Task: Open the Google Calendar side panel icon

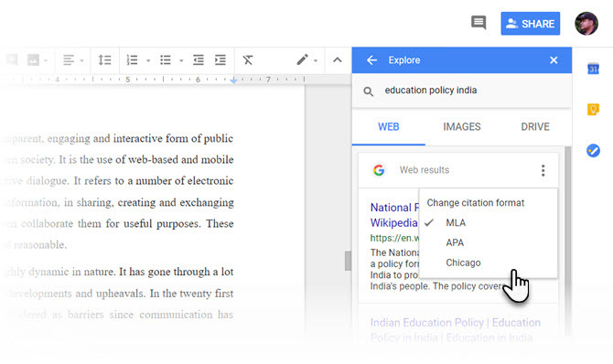Action: pos(593,69)
